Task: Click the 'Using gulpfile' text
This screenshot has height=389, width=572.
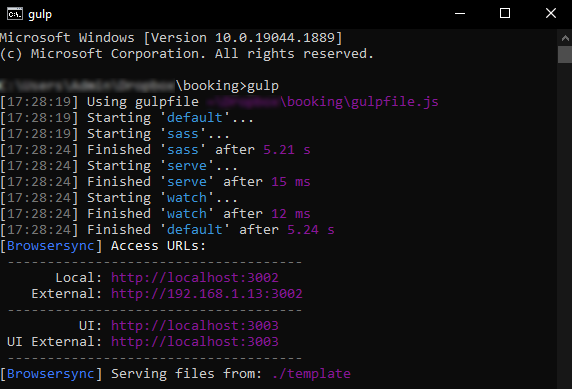Action: coord(143,102)
